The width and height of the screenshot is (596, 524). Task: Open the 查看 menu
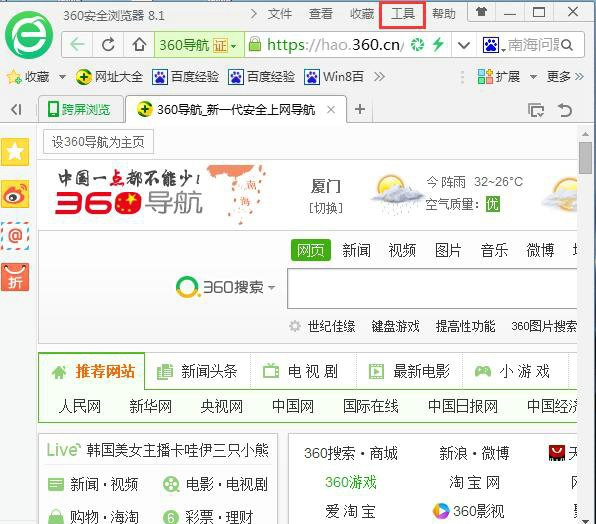point(320,14)
